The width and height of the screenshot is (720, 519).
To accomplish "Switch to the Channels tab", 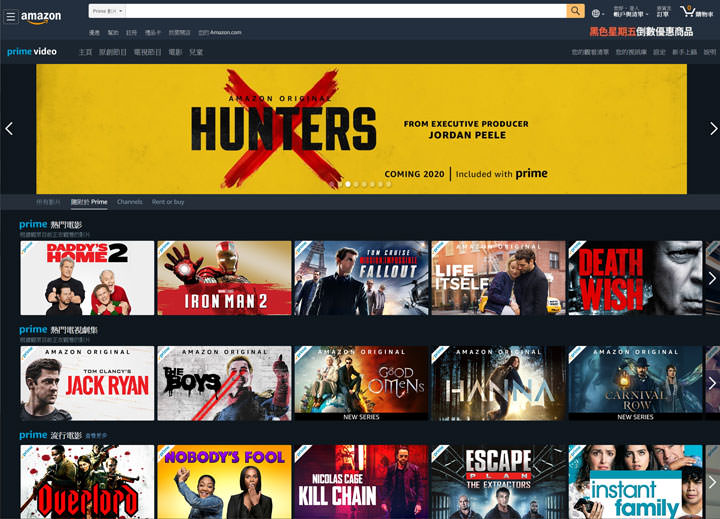I will coord(129,202).
